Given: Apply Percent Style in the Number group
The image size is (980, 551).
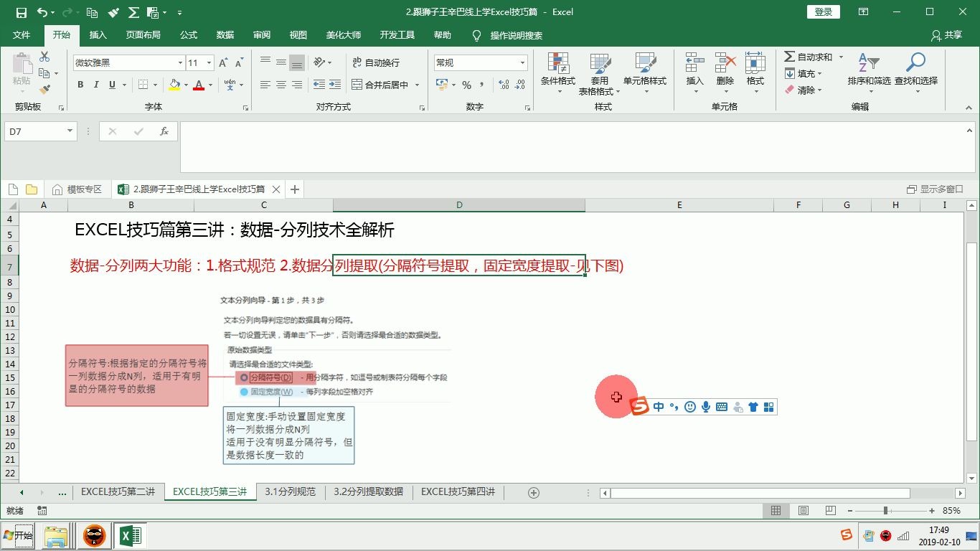Looking at the screenshot, I should coord(466,85).
